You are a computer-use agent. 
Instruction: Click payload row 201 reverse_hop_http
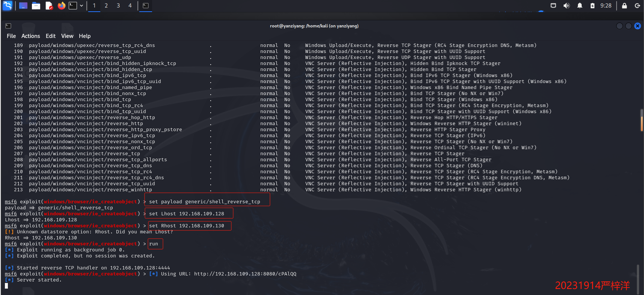tap(256, 118)
